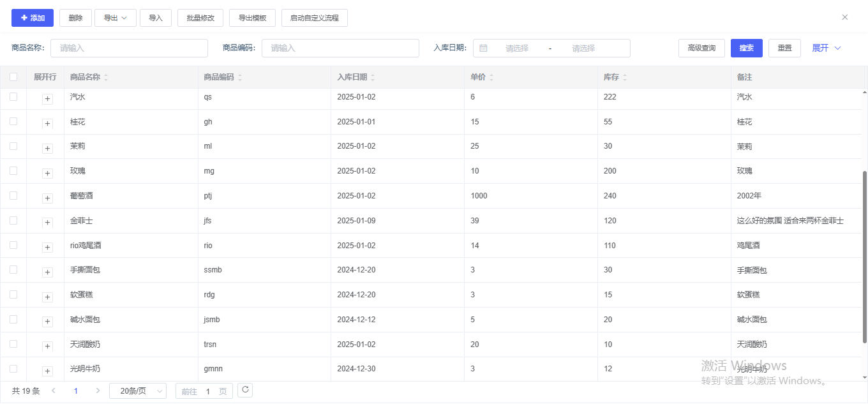Select the 金菲士 row checkbox

(x=13, y=220)
